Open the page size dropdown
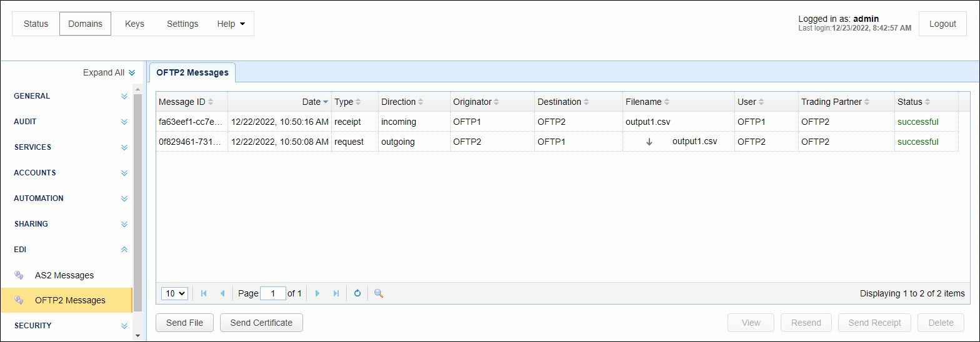The height and width of the screenshot is (342, 980). [x=174, y=293]
